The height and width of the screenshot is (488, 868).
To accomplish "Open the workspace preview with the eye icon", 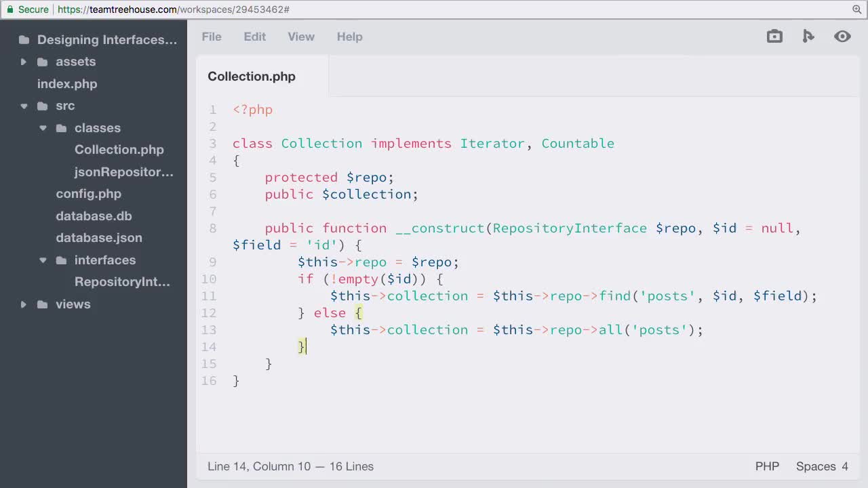I will (842, 36).
